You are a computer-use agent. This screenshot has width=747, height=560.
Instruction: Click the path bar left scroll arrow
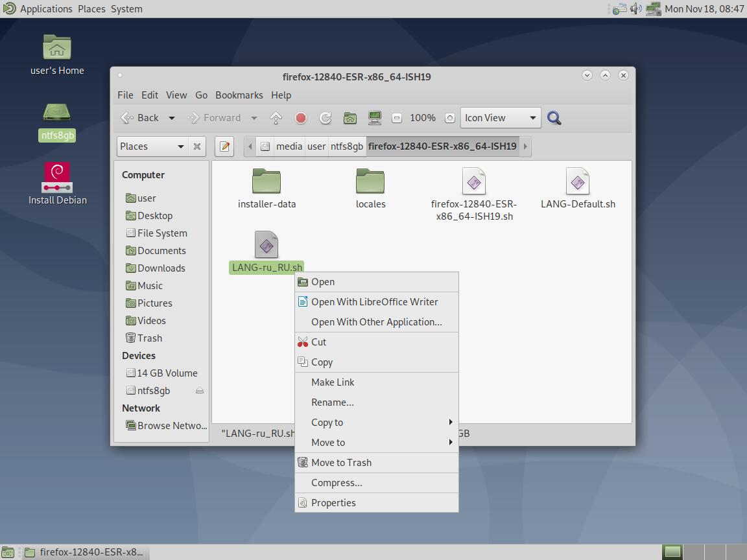tap(250, 146)
